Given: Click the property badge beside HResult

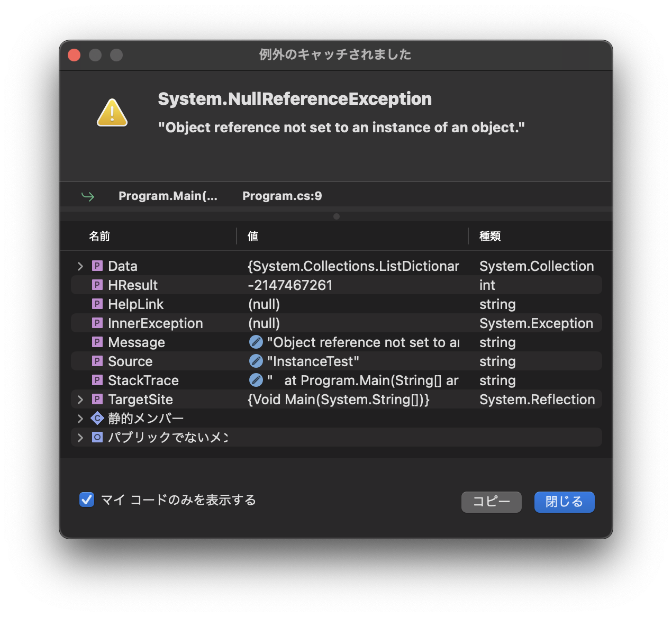Looking at the screenshot, I should [97, 285].
